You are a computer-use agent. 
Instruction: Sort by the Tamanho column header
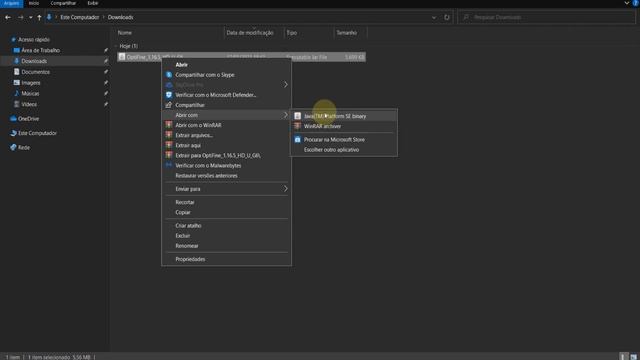click(x=347, y=33)
